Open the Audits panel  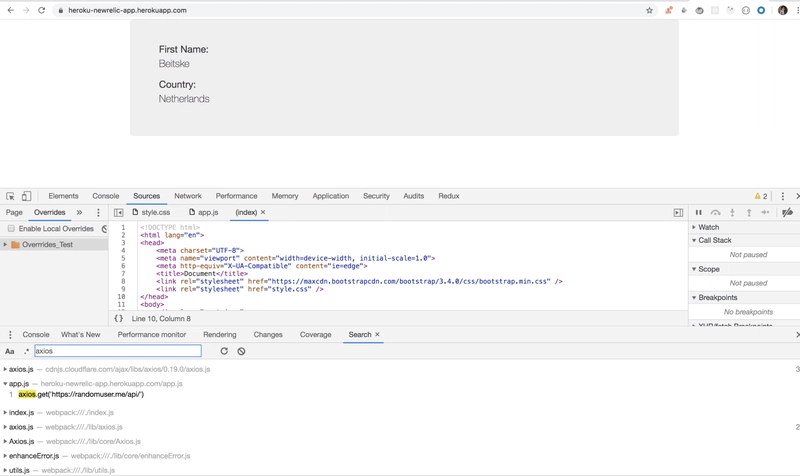pyautogui.click(x=413, y=196)
